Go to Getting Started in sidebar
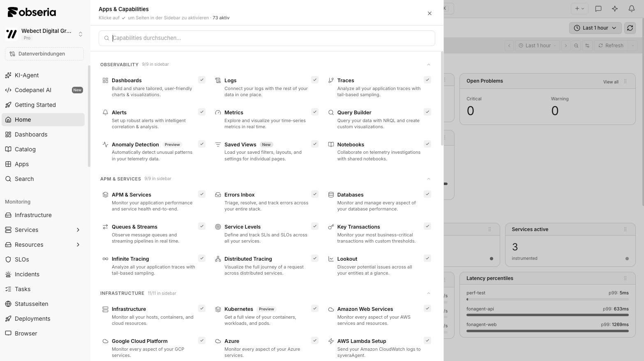The image size is (644, 361). [43, 105]
